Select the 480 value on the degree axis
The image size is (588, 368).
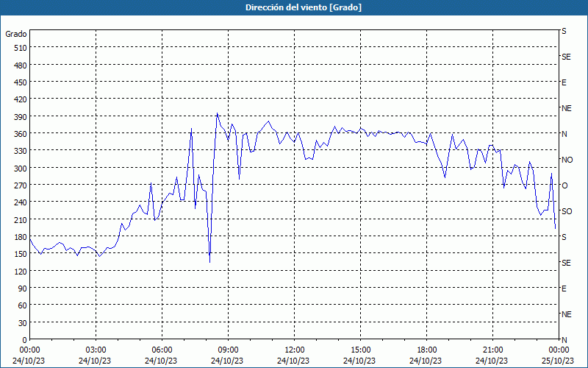pos(21,66)
